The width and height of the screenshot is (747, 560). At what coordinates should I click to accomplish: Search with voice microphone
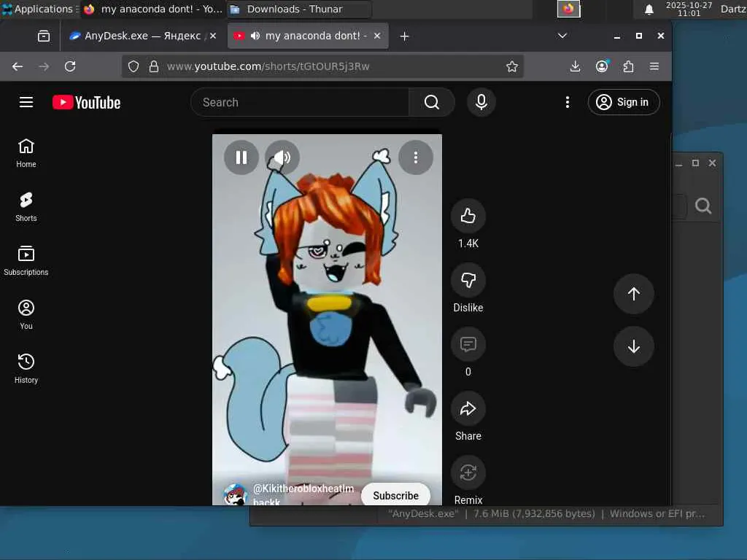tap(481, 102)
